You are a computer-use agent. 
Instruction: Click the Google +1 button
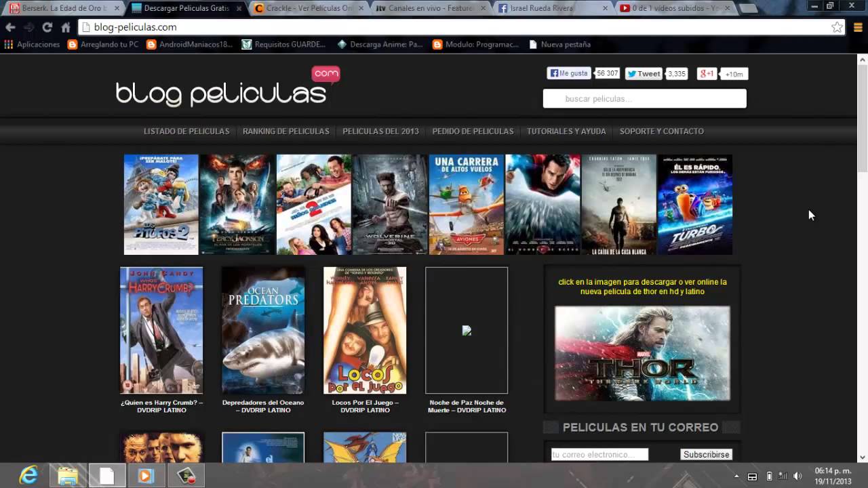(x=707, y=73)
